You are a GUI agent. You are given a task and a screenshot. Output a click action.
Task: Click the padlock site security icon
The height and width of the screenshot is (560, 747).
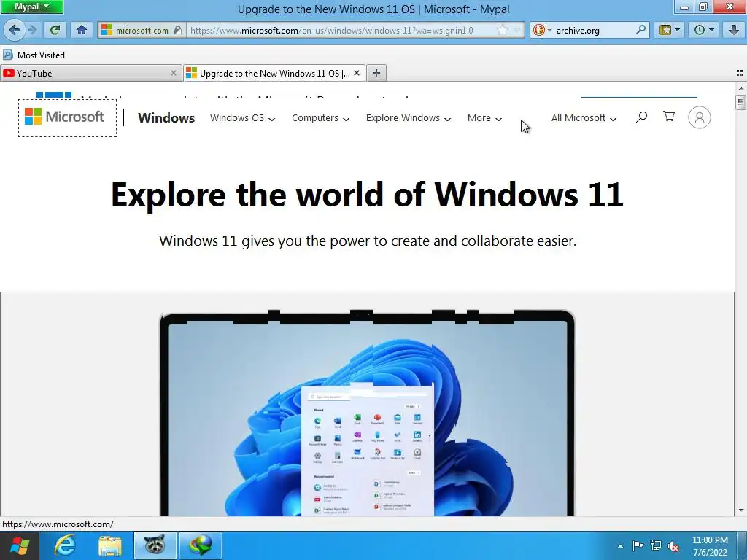coord(178,31)
